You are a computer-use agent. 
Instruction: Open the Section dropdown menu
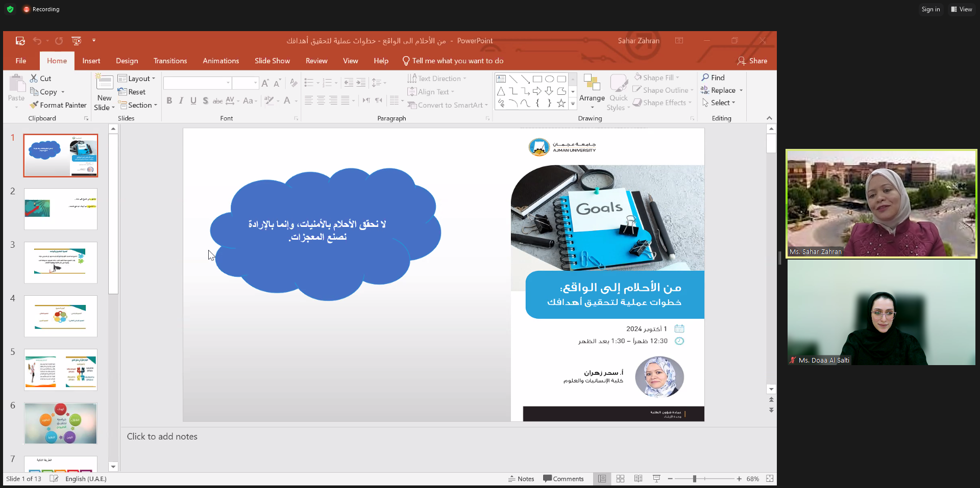(137, 105)
